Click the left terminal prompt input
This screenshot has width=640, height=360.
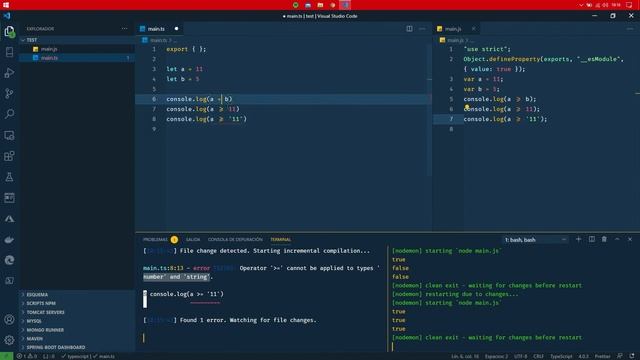(x=144, y=338)
